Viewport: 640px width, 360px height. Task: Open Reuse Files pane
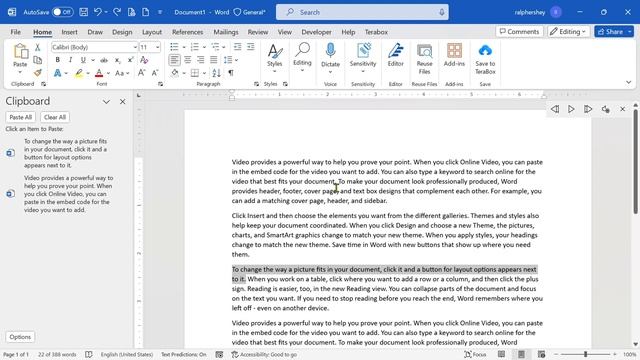tap(424, 59)
